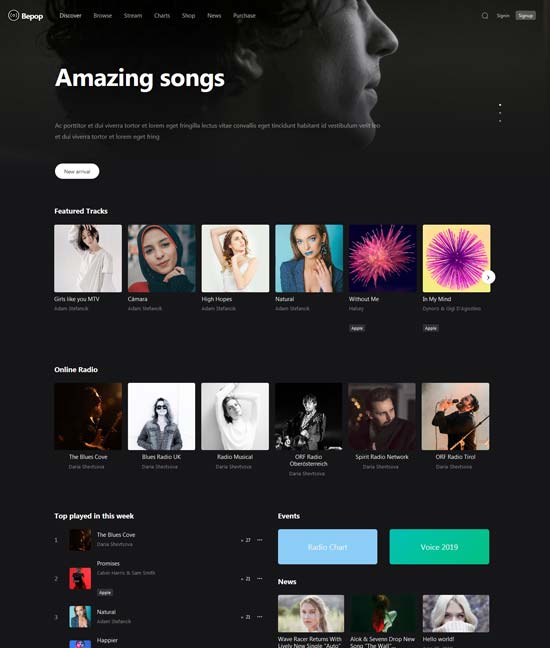Open Blues Radio UK station thumbnail
Viewport: 550px width, 648px height.
161,416
